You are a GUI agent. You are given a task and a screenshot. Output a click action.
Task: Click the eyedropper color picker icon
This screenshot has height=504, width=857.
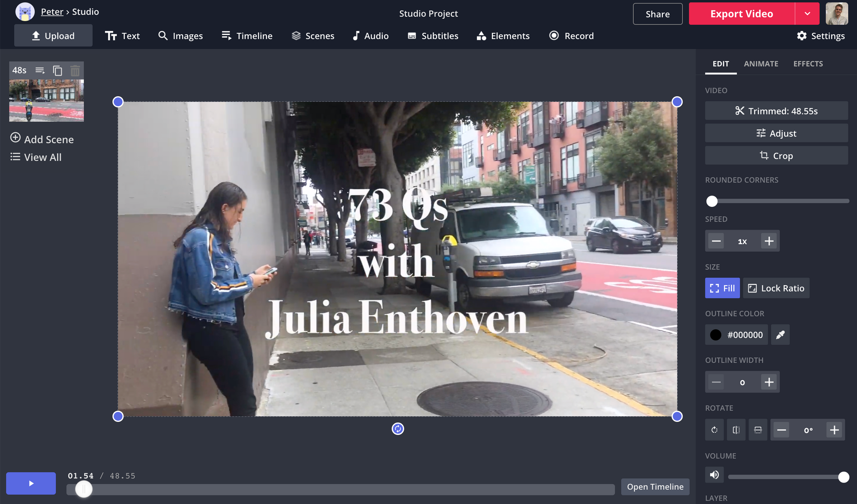tap(780, 335)
